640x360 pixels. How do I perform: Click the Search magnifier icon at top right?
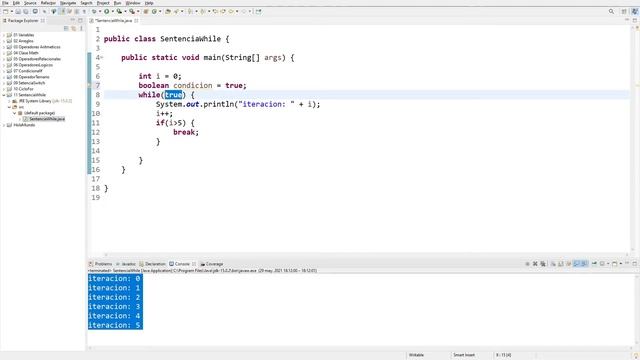[611, 11]
